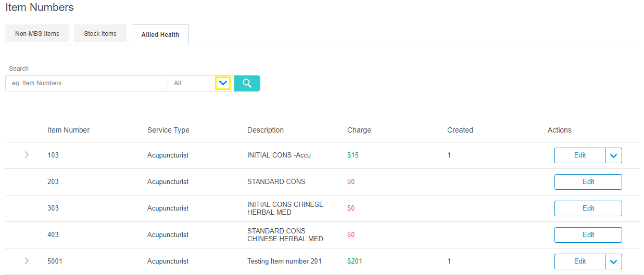Select item number 303 cell

click(x=53, y=208)
